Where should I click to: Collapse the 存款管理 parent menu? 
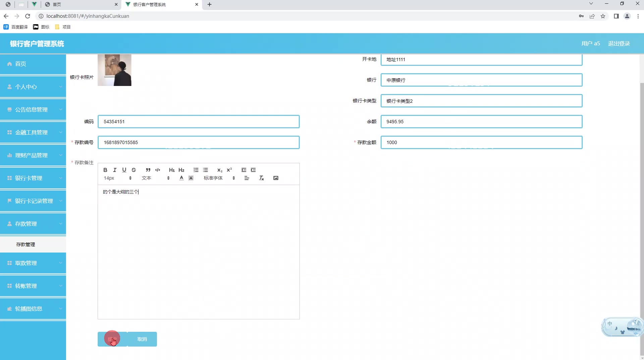click(33, 224)
